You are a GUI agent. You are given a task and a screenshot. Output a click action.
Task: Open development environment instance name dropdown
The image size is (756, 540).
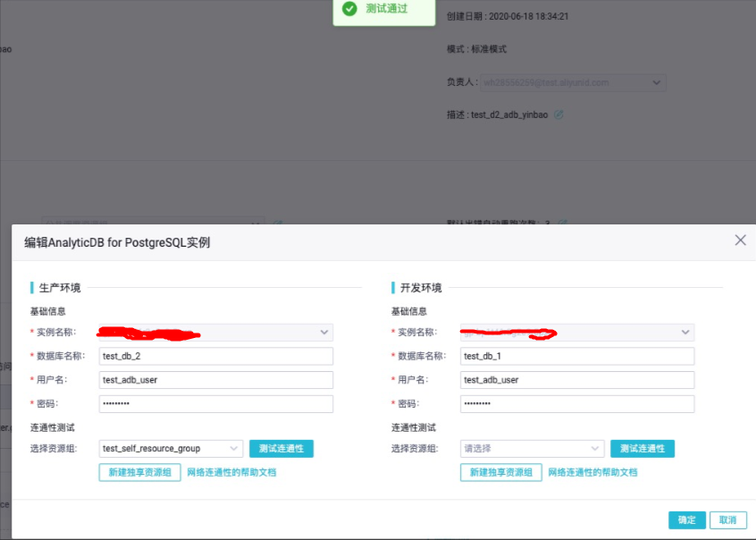[x=577, y=333]
